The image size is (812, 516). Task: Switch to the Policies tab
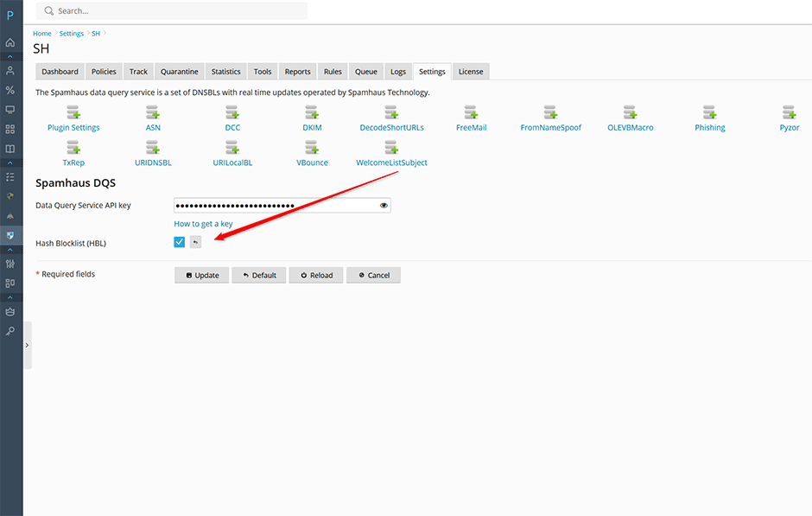[x=104, y=72]
